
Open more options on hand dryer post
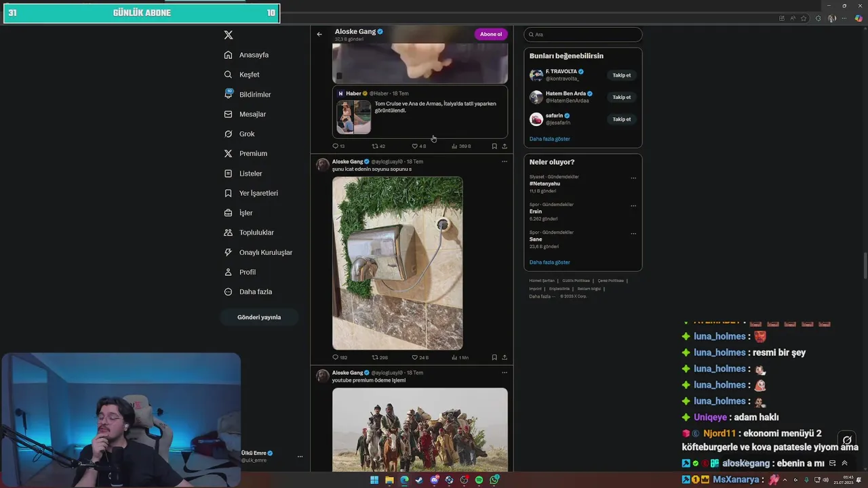505,162
